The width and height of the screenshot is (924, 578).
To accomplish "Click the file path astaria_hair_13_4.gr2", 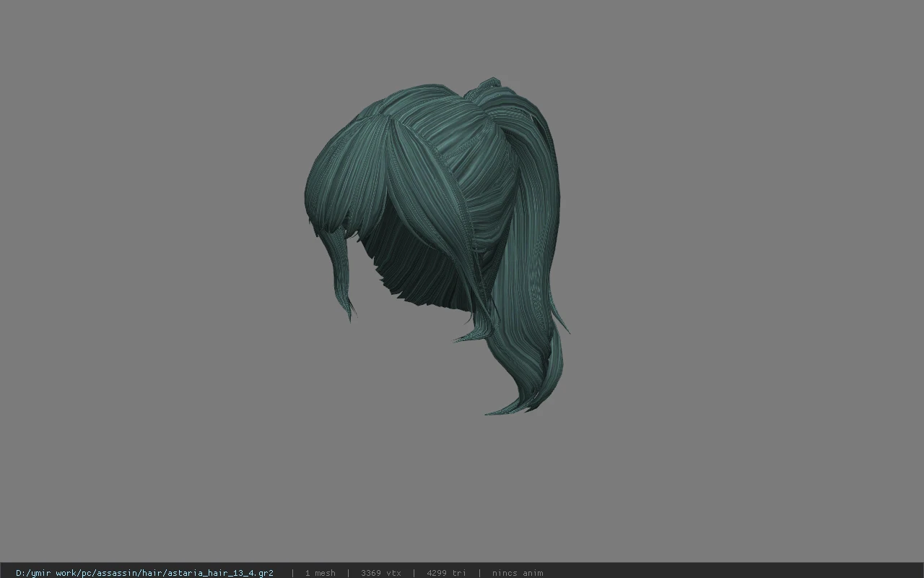I will [x=144, y=573].
